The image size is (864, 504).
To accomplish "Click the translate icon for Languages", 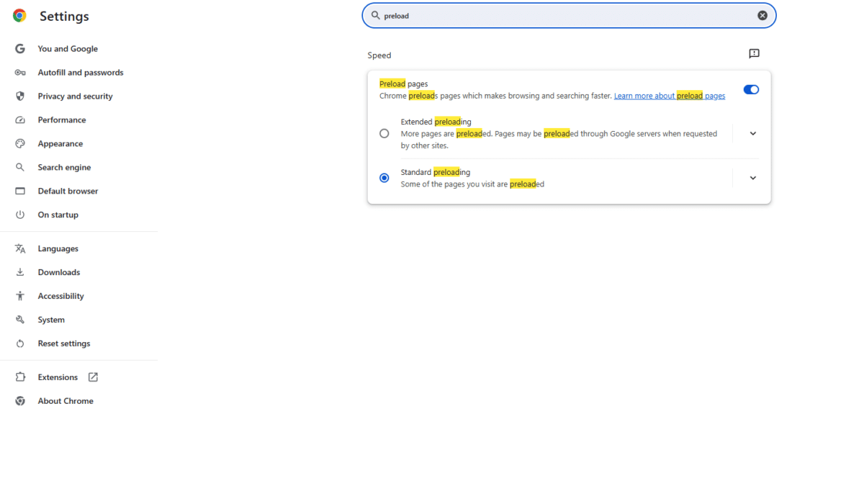I will point(20,249).
